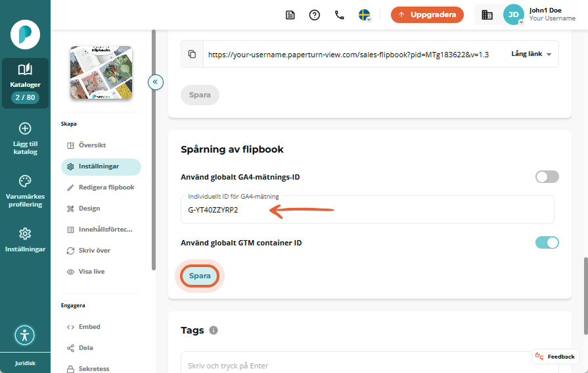Open Skriv över menu item

101,251
